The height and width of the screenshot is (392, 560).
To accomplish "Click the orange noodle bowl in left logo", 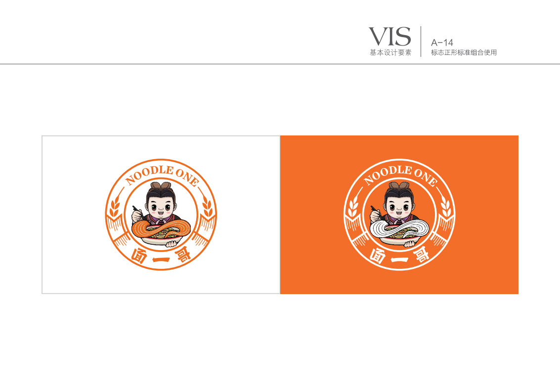I will point(161,231).
